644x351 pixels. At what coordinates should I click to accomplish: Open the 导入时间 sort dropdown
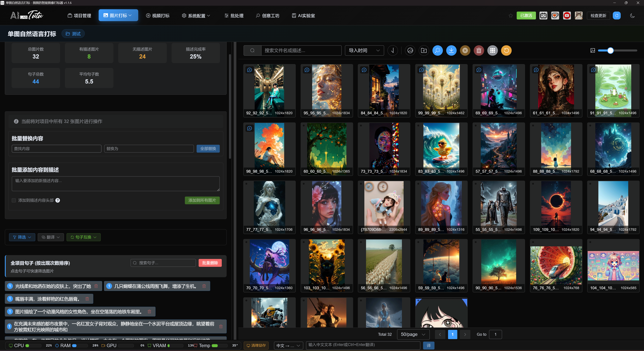point(364,50)
